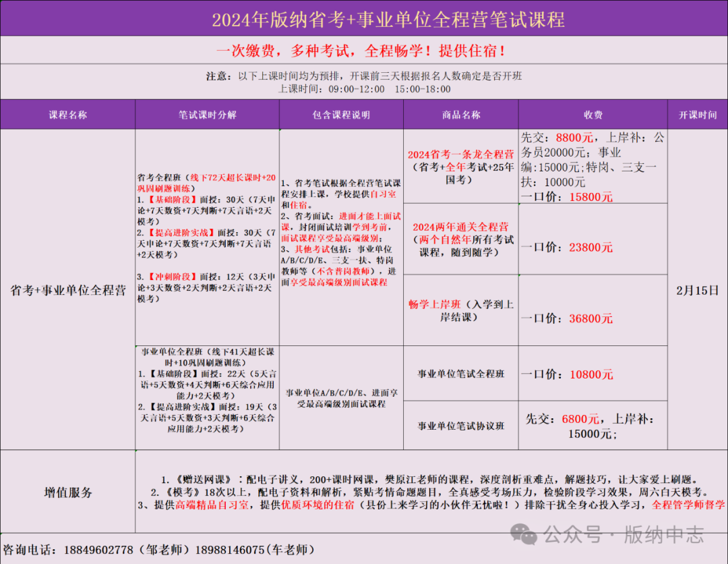Viewport: 728px width, 564px height.
Task: Click the title "2024年版纳省考+事业单位全程营笔试课程"
Action: coord(388,20)
